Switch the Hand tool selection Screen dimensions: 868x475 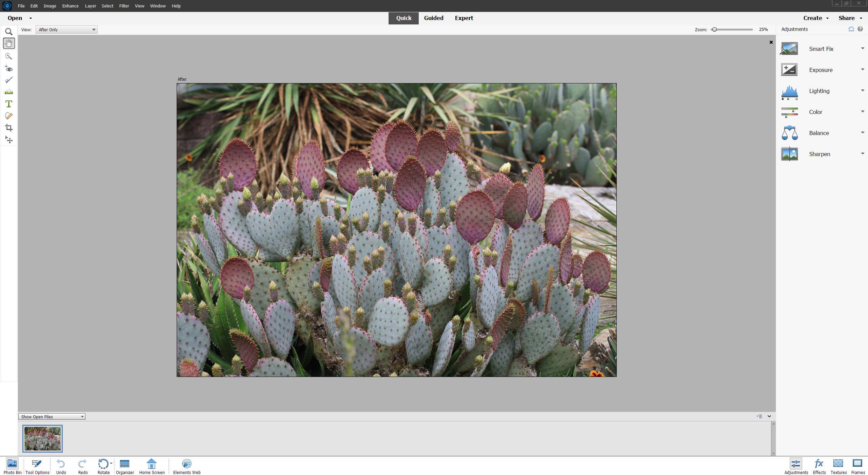pyautogui.click(x=8, y=43)
